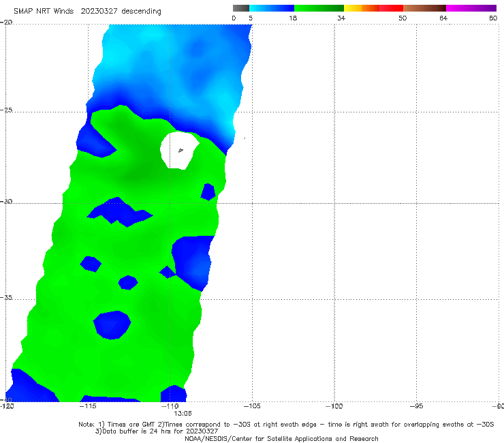Click the longitude axis label '-120'

7,406
